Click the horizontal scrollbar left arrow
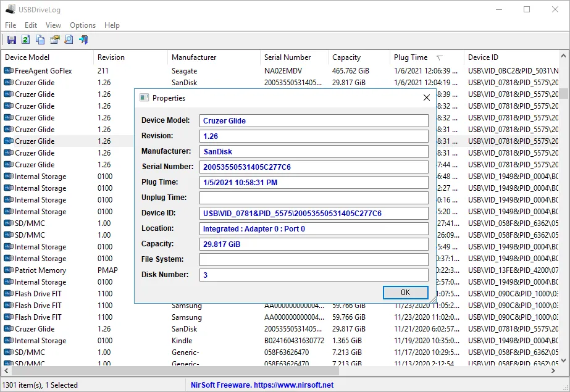Screen dimensions: 570x392 click(x=6, y=370)
